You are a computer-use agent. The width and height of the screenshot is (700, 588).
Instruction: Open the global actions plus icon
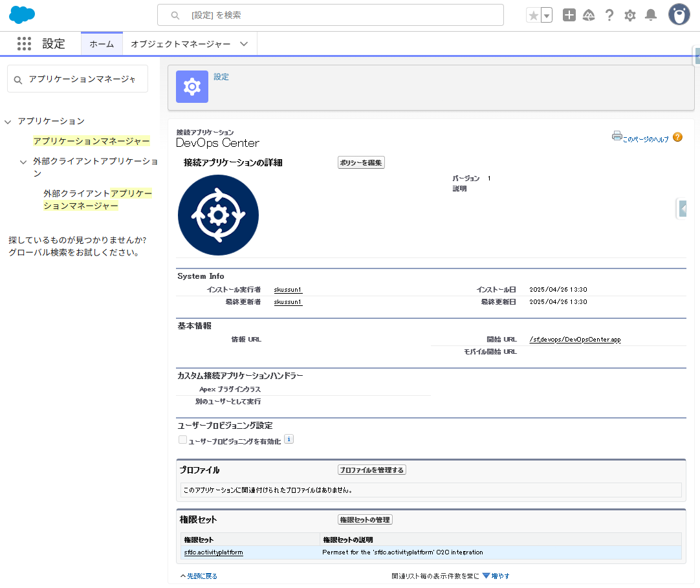pos(569,15)
